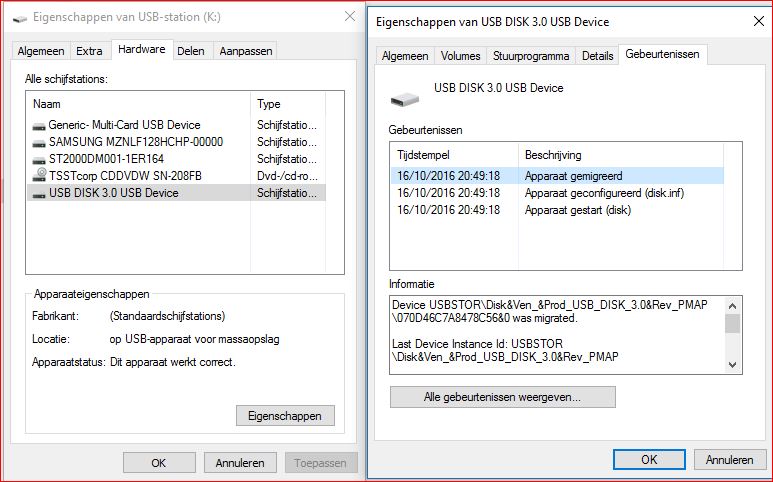Click Alle gebeurtenissen weergeven button
773x482 pixels.
point(502,397)
